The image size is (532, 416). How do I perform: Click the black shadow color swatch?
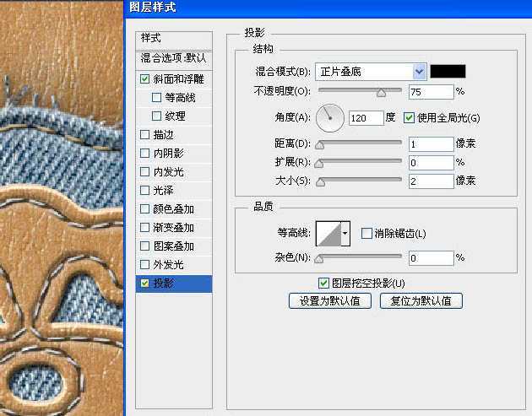click(x=448, y=72)
